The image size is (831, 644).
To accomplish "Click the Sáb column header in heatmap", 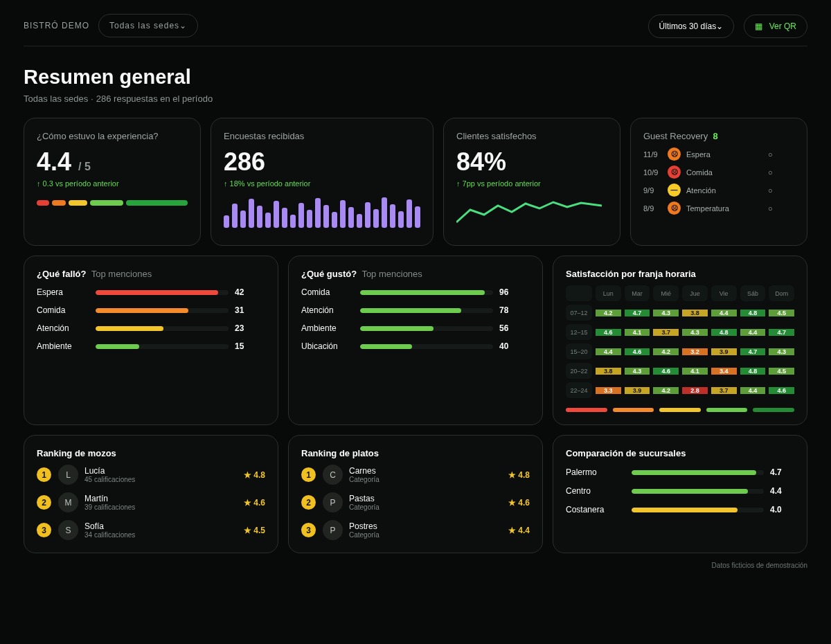I will (753, 294).
